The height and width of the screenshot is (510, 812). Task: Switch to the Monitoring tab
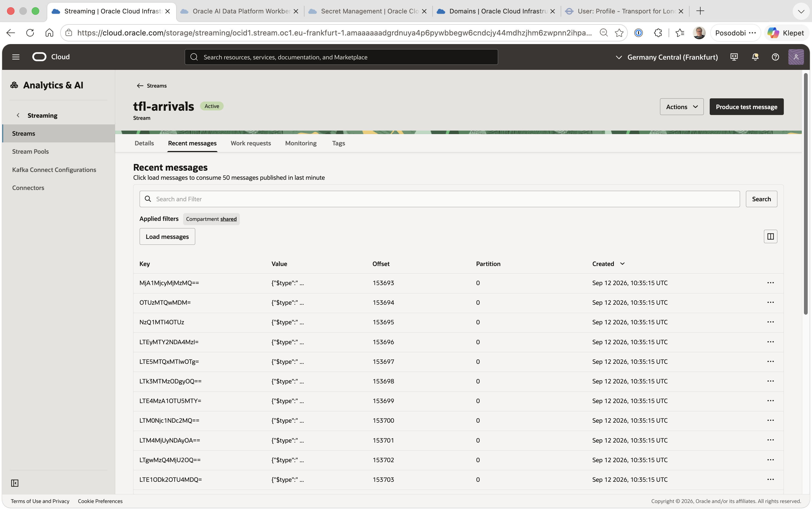tap(301, 143)
